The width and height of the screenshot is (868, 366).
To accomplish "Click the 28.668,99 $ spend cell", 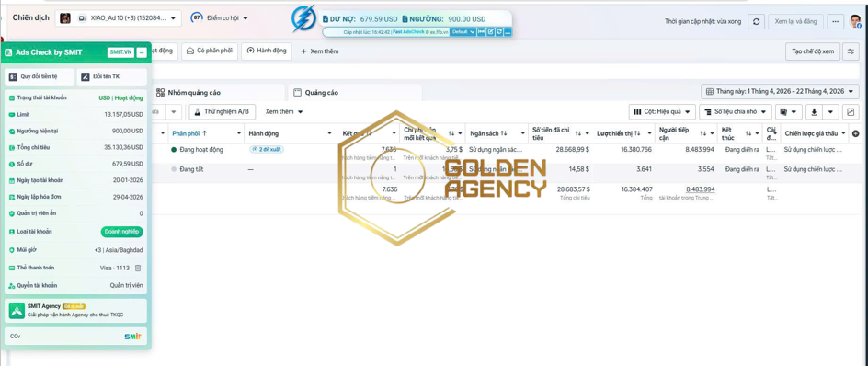I will (573, 150).
